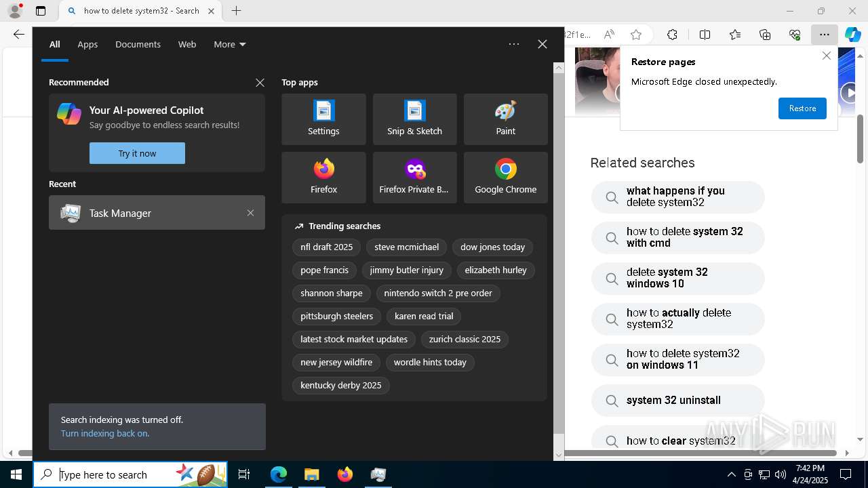Open Task Manager from Recent

pos(157,213)
